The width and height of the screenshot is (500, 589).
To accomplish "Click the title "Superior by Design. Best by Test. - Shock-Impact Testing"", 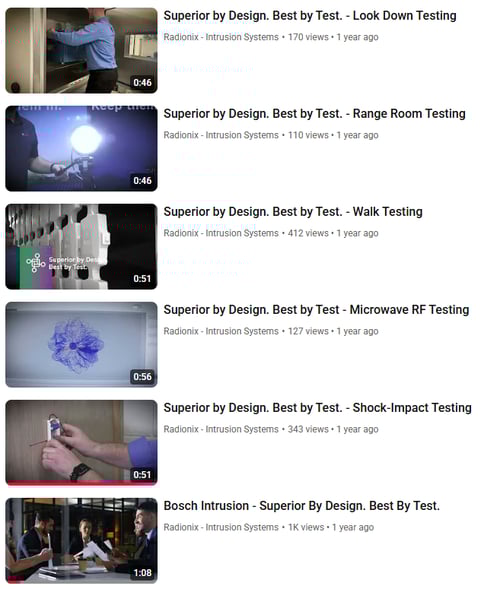I will coord(317,408).
